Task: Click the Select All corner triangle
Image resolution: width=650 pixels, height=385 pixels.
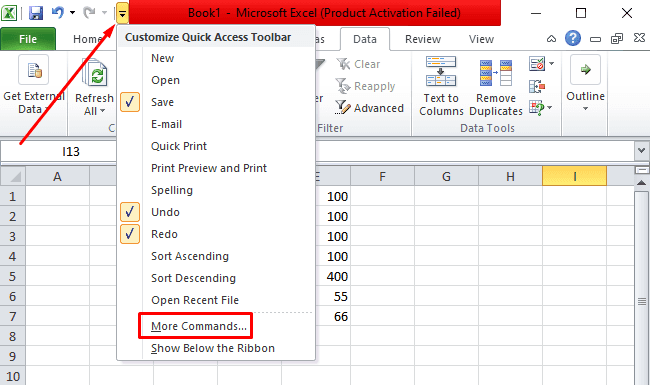Action: [13, 176]
